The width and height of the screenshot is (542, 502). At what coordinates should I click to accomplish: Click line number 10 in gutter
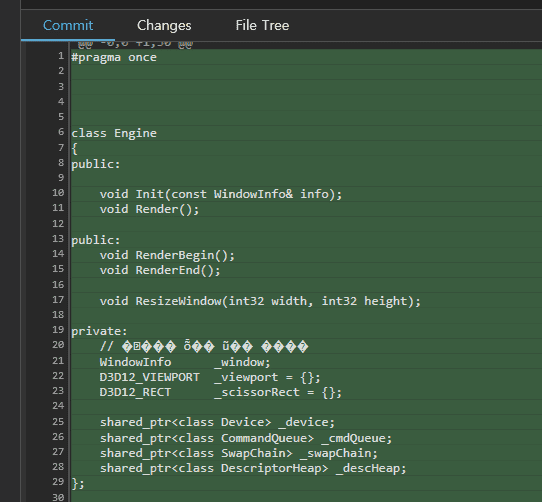click(58, 193)
